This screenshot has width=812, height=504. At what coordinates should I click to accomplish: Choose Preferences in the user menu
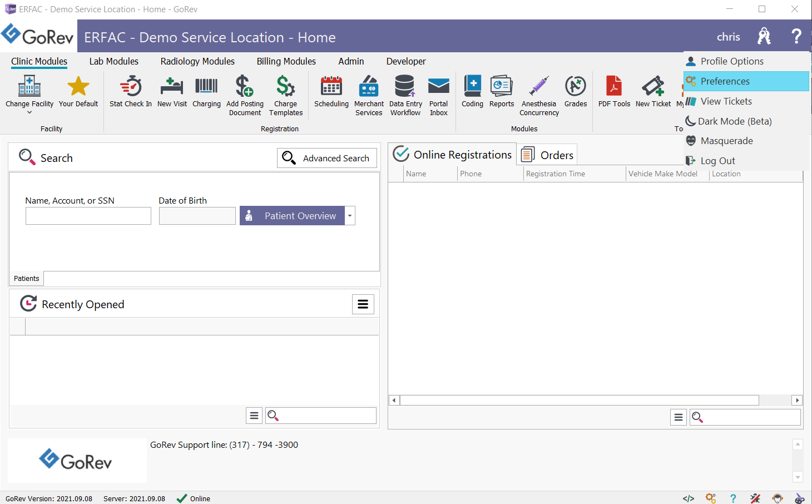pyautogui.click(x=746, y=81)
